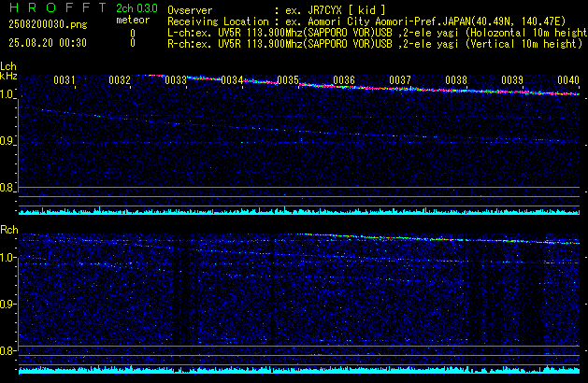Click the Rch 1.0 kHz axis label
Viewport: 588px width, 383px height.
click(x=7, y=258)
